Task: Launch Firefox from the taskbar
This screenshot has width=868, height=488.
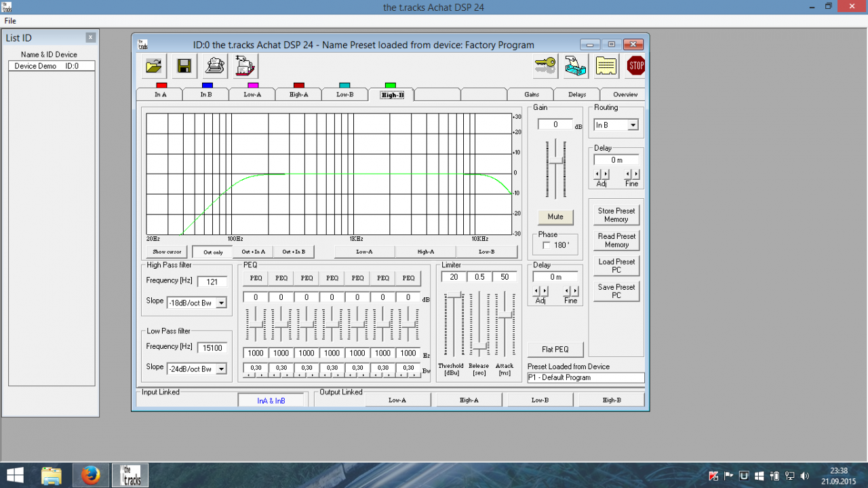Action: click(90, 475)
